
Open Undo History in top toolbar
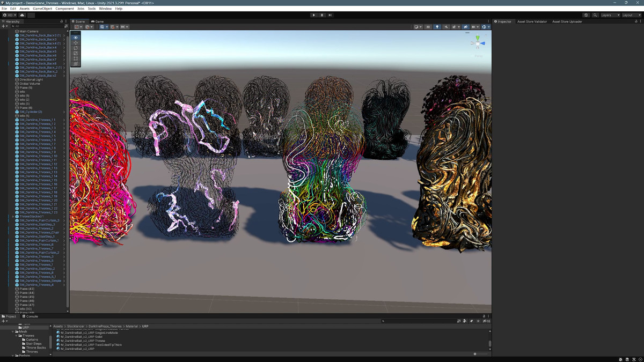pyautogui.click(x=586, y=15)
